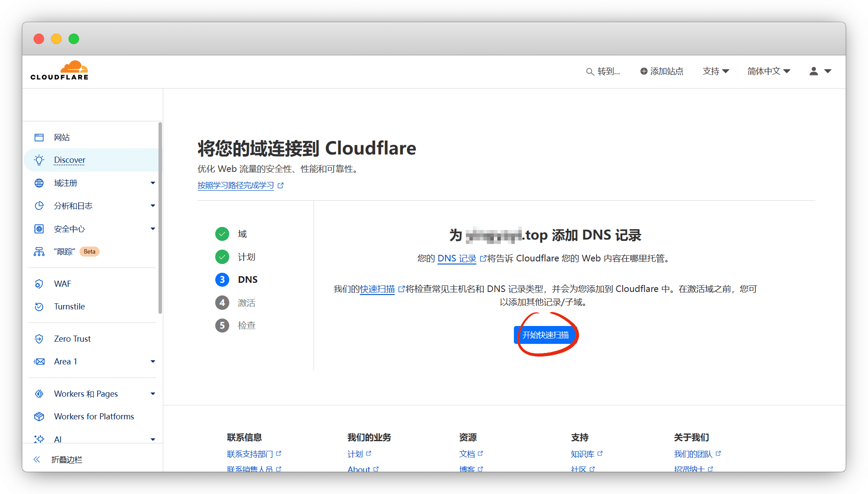
Task: Click the completed 计划 step checkmark
Action: (x=222, y=257)
